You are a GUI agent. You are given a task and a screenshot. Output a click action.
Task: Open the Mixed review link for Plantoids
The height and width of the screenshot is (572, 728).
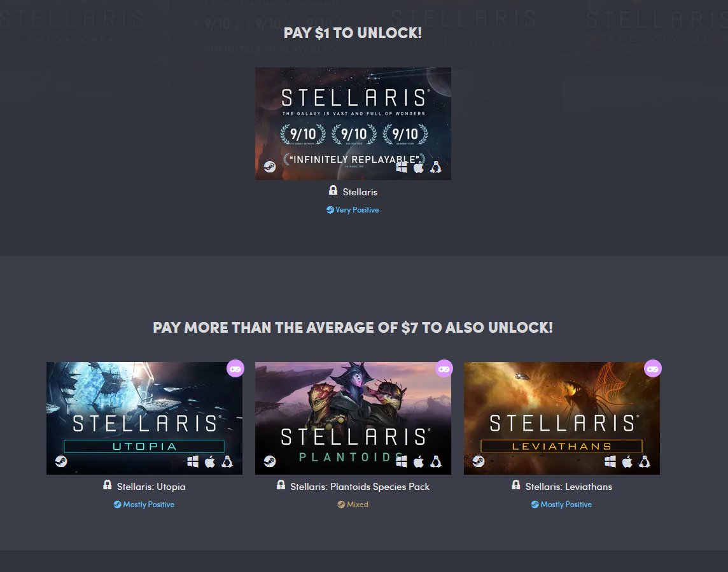click(353, 504)
